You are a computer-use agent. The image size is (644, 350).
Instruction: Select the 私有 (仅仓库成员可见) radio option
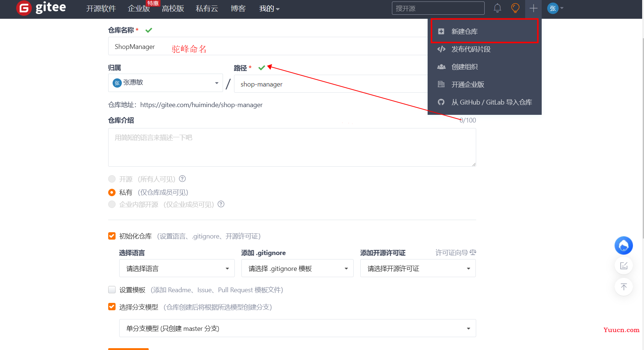point(112,192)
